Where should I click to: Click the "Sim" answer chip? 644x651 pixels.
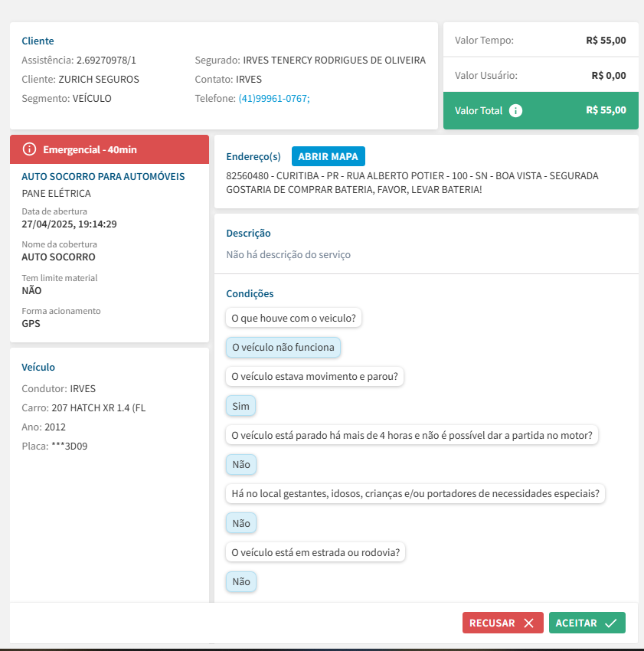pyautogui.click(x=241, y=406)
